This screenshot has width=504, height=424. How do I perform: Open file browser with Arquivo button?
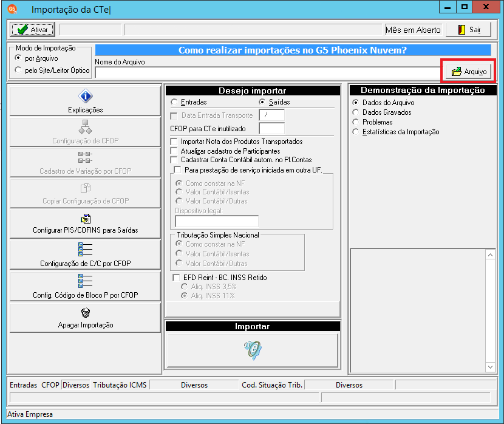tap(468, 71)
